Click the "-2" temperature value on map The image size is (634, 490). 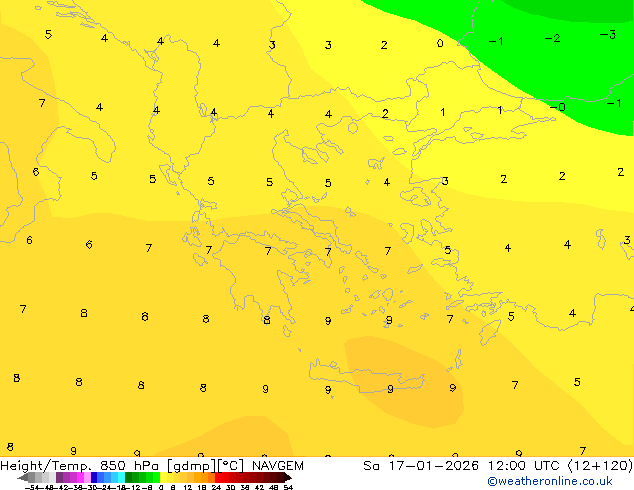(x=552, y=38)
